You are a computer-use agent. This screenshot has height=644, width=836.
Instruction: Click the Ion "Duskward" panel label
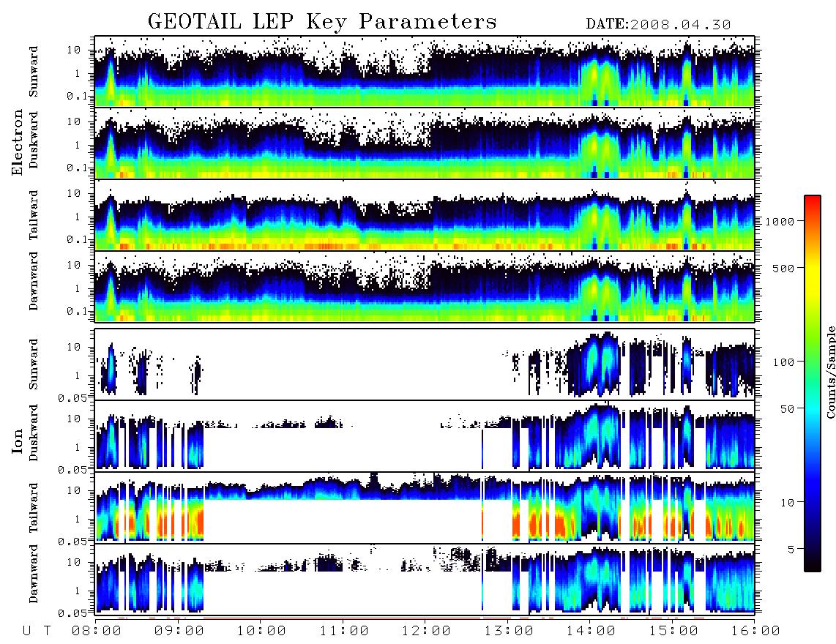[x=34, y=433]
